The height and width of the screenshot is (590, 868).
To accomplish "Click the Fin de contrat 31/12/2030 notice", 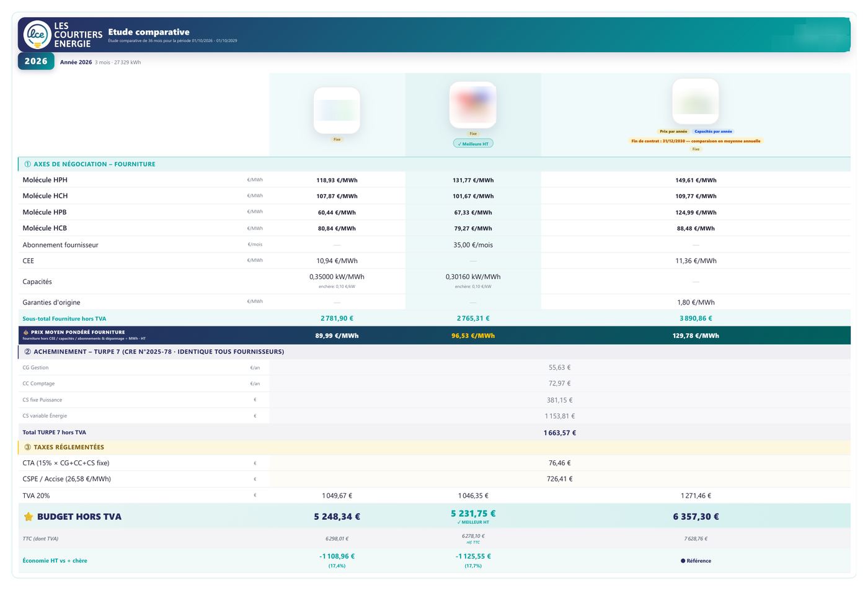I will pos(696,141).
